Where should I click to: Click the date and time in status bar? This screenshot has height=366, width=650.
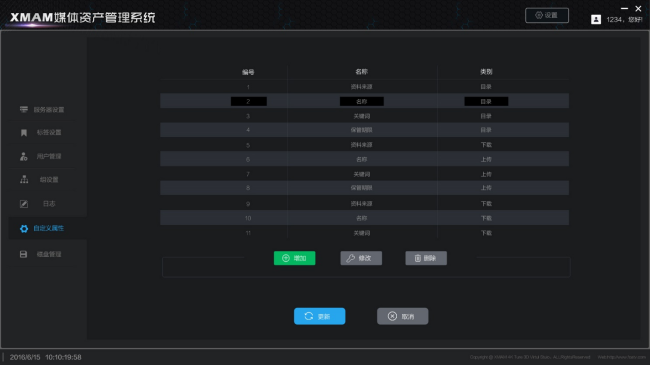(46, 357)
